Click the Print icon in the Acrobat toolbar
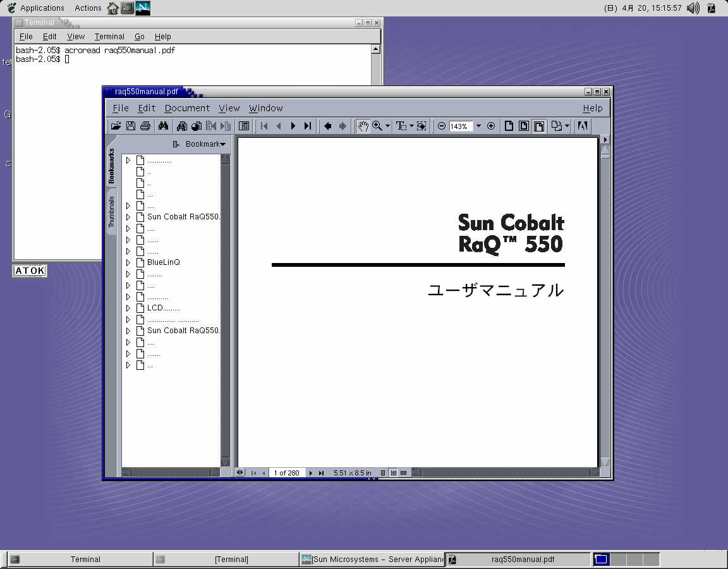The width and height of the screenshot is (728, 569). 145,126
